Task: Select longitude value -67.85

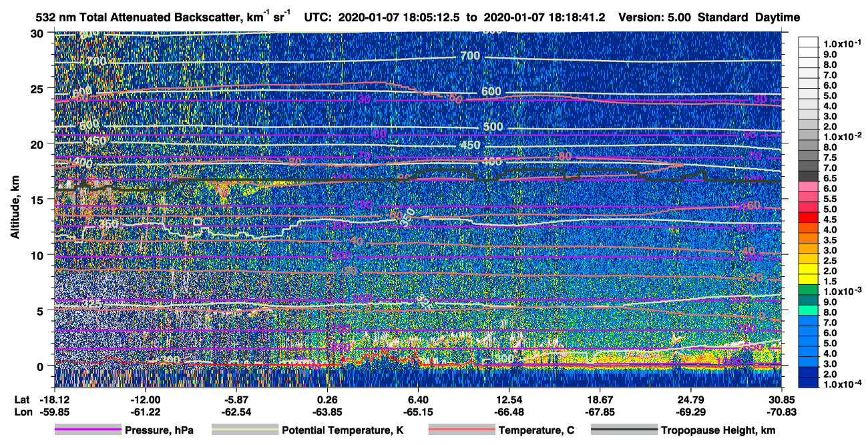Action: 600,412
